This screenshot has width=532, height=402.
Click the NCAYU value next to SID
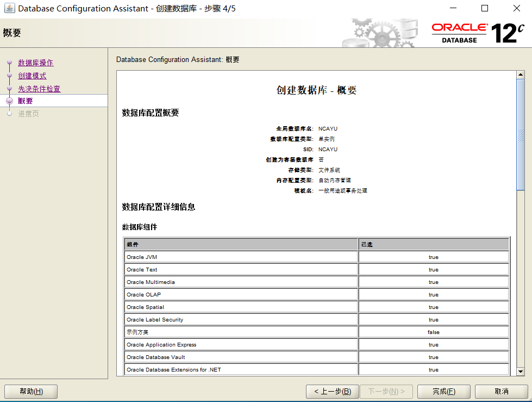(328, 150)
